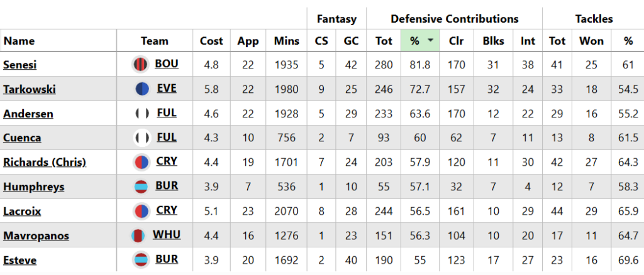Sort table by Mins column header
Image resolution: width=644 pixels, height=275 pixels.
coord(286,41)
